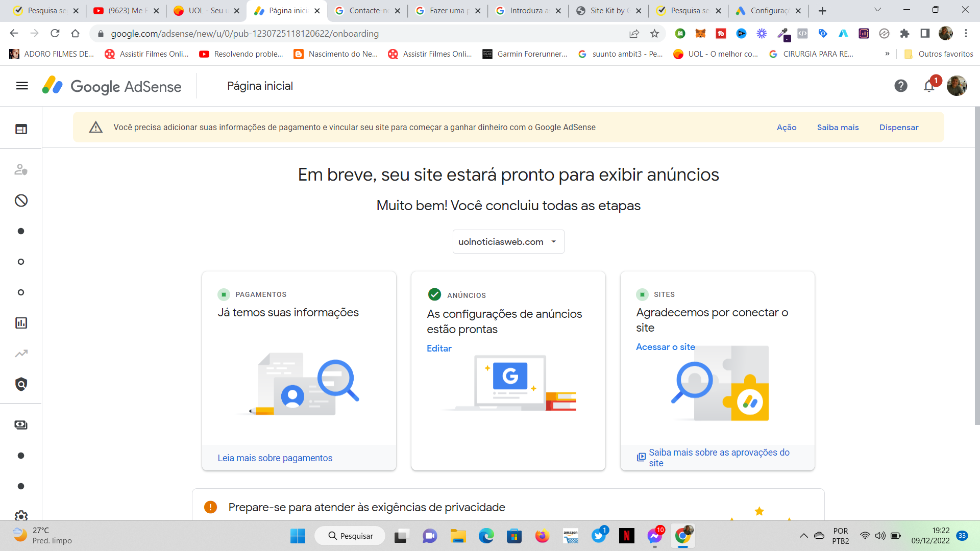Click the page vertical scrollbar
Screen dimensions: 980x551
point(977,265)
